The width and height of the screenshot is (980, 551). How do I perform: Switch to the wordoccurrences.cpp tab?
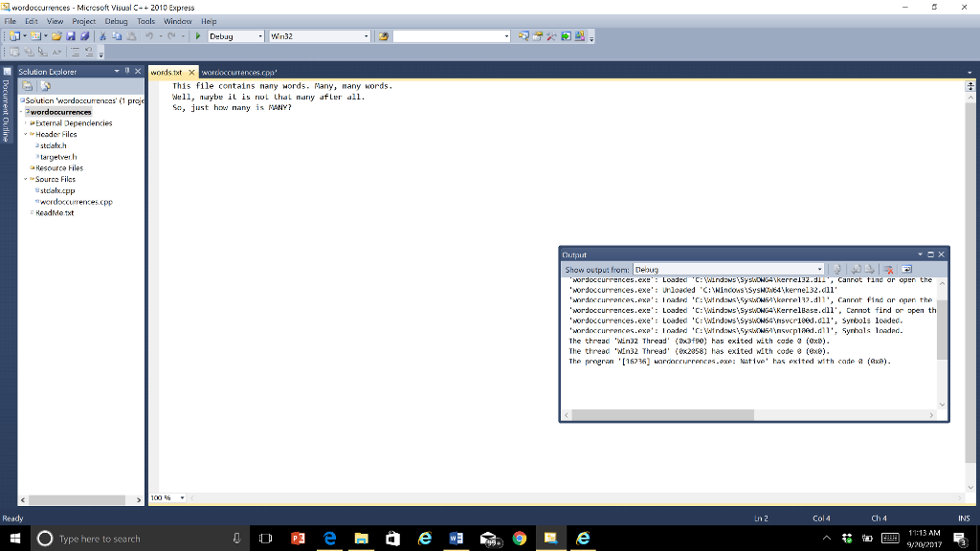click(239, 70)
